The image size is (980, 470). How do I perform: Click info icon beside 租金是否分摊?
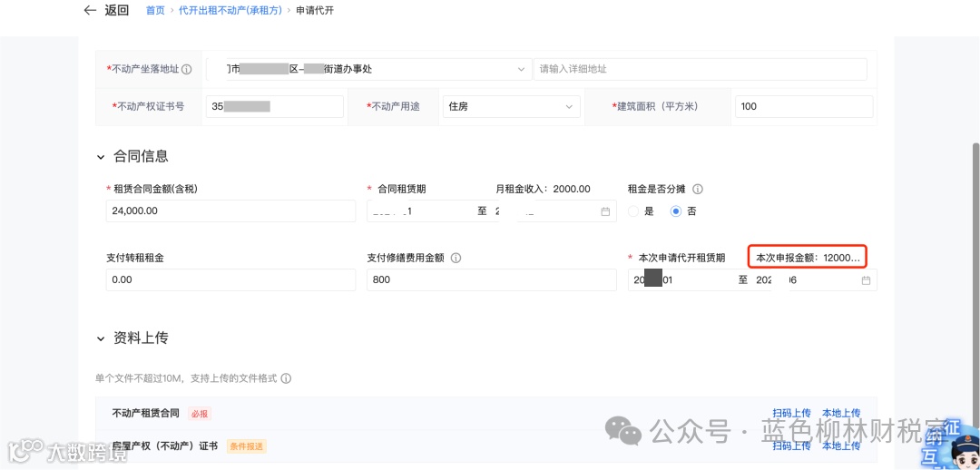698,189
